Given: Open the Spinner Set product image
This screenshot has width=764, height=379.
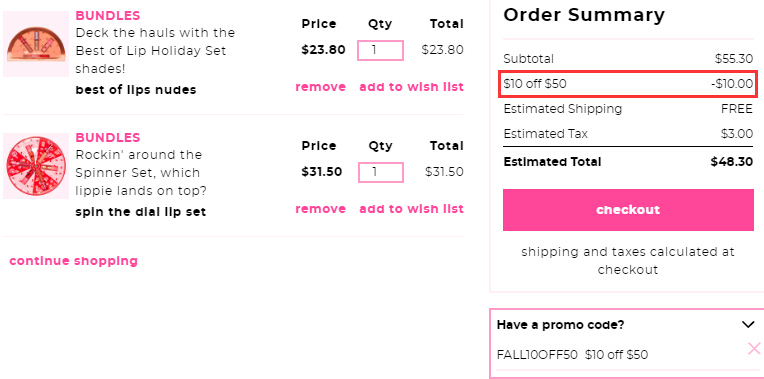Looking at the screenshot, I should (x=36, y=166).
